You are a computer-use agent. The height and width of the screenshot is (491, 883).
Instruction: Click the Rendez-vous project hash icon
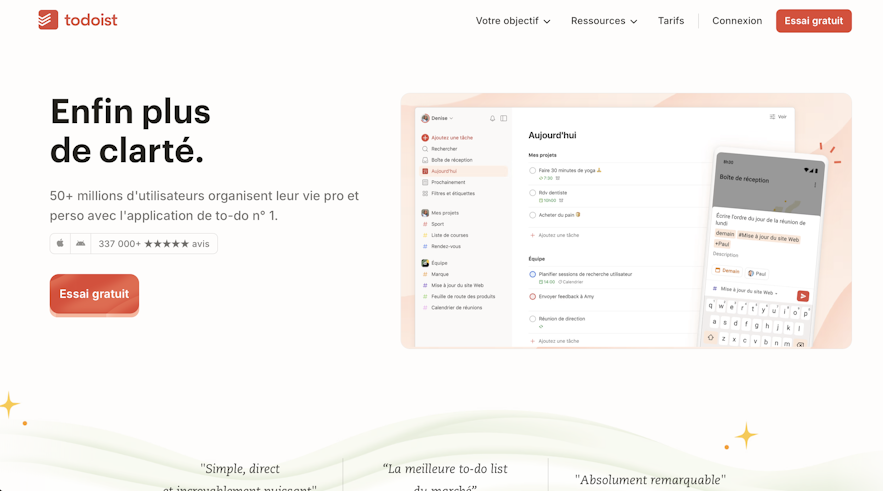[425, 247]
